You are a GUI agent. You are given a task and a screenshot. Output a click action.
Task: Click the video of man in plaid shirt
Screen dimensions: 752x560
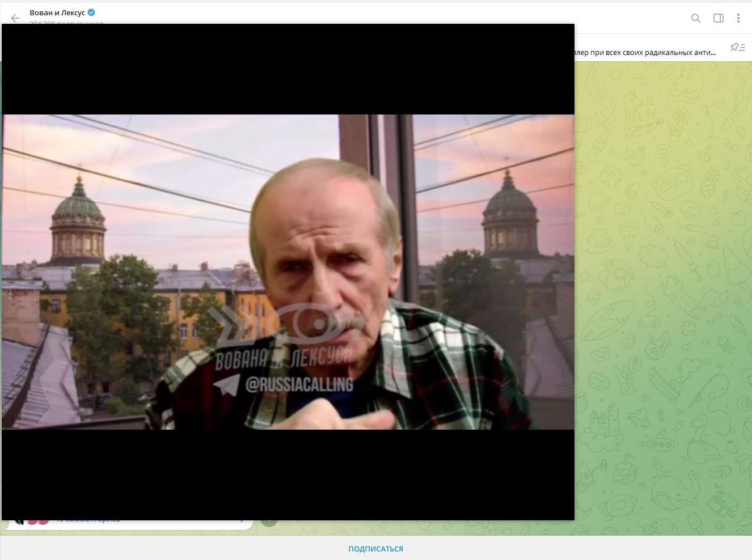pyautogui.click(x=288, y=272)
